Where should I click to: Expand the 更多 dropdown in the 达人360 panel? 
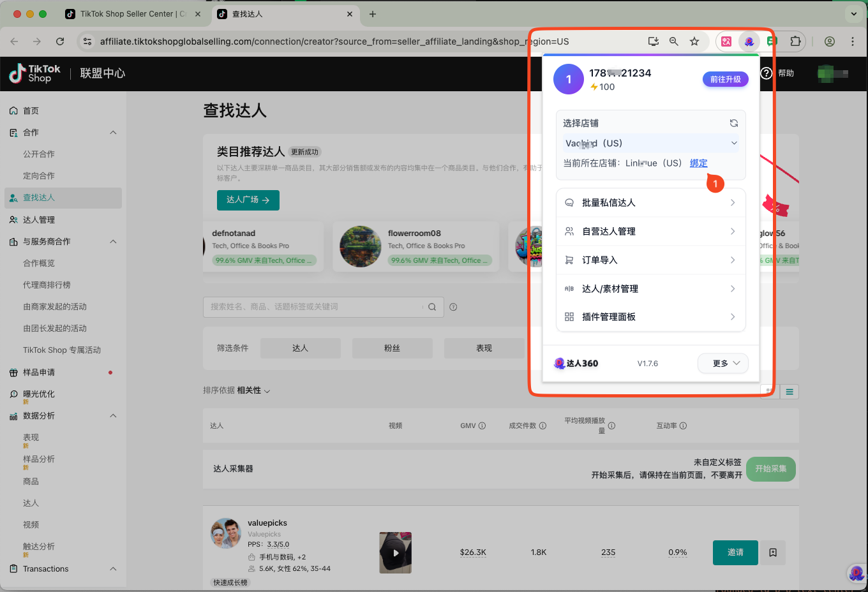point(722,363)
